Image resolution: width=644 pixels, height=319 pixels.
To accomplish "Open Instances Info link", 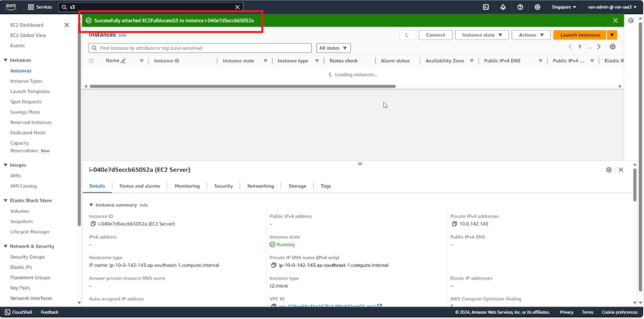I will [x=122, y=35].
